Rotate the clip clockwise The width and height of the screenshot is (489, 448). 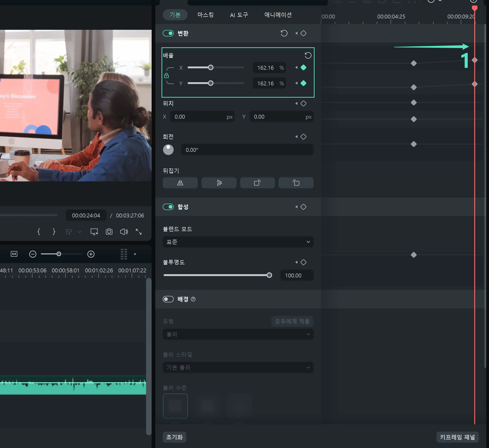pyautogui.click(x=257, y=183)
